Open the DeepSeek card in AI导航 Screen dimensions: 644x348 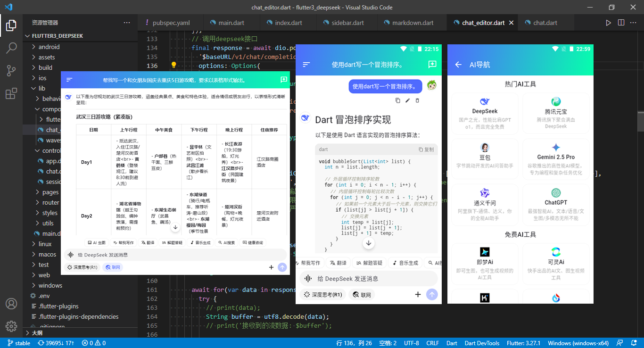[485, 114]
